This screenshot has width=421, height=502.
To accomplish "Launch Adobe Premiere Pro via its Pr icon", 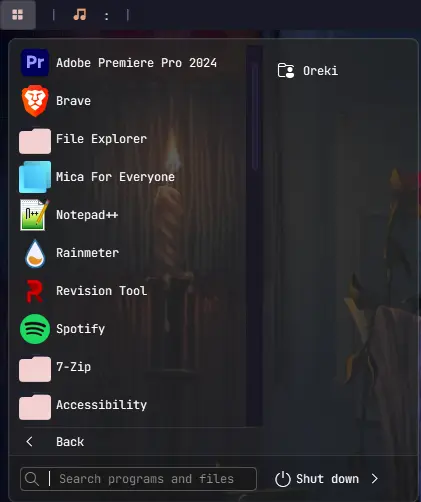I will click(35, 63).
